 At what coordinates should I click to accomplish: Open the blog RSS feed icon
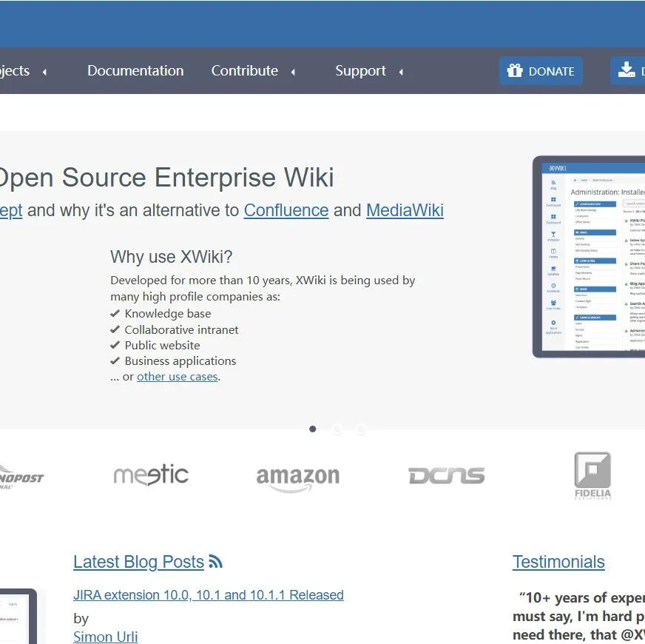[215, 562]
